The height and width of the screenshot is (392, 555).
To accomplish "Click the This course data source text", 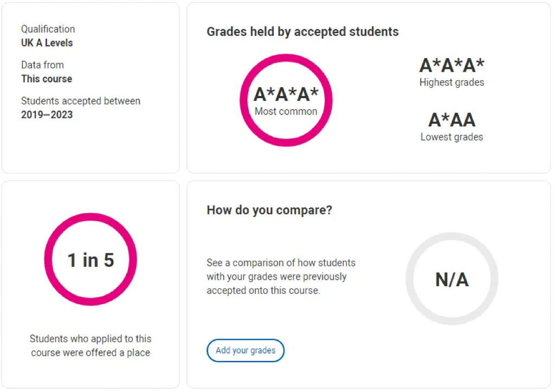I will tap(47, 79).
